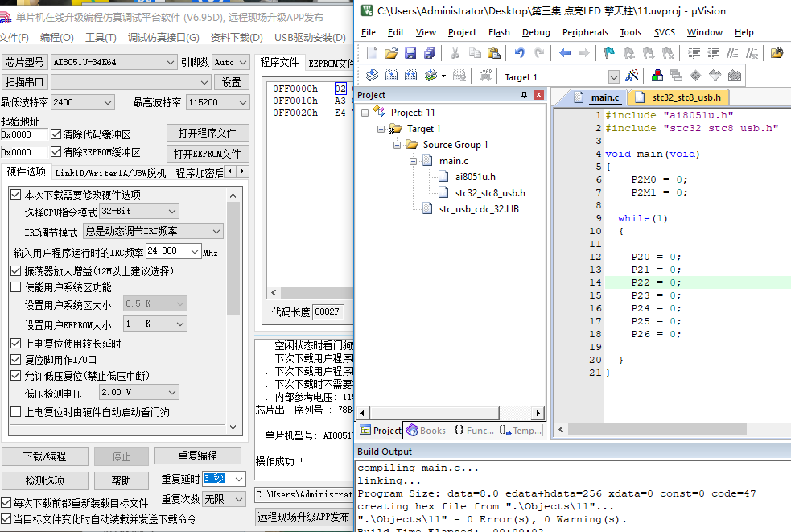Click the Undo arrow icon
Image resolution: width=791 pixels, height=532 pixels.
pyautogui.click(x=520, y=53)
